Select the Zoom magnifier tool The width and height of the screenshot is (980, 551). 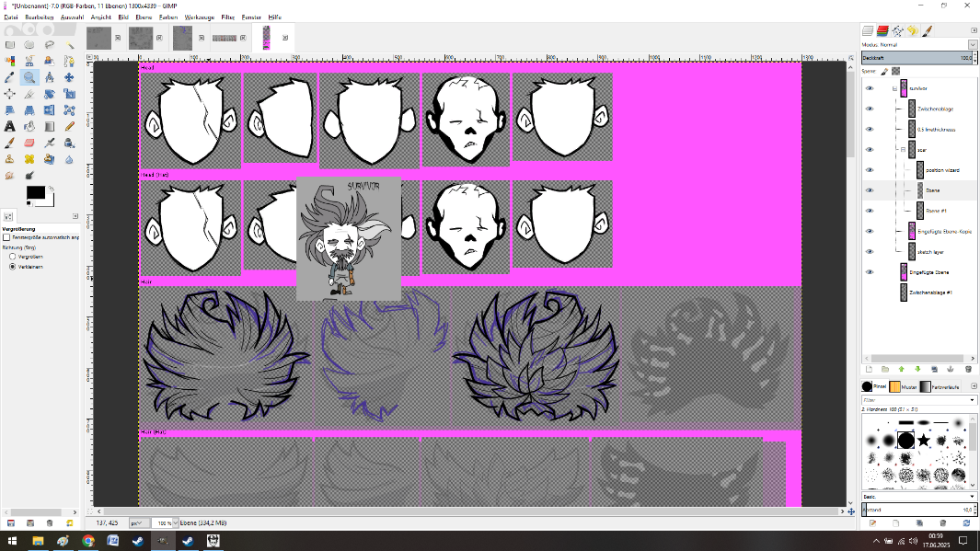[x=29, y=77]
